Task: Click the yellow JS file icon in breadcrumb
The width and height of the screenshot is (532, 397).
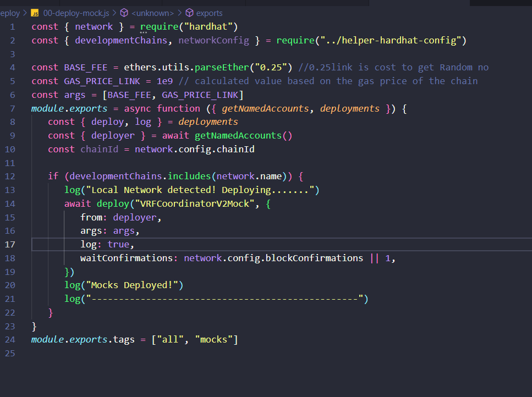Action: point(34,13)
